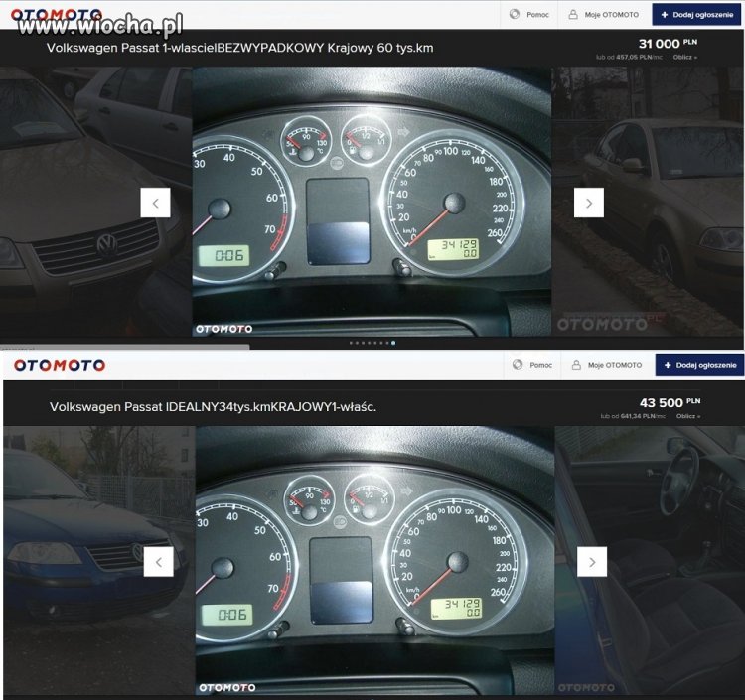The width and height of the screenshot is (745, 700).
Task: Show previous photo of 31 000 PLN Passat
Action: click(155, 203)
